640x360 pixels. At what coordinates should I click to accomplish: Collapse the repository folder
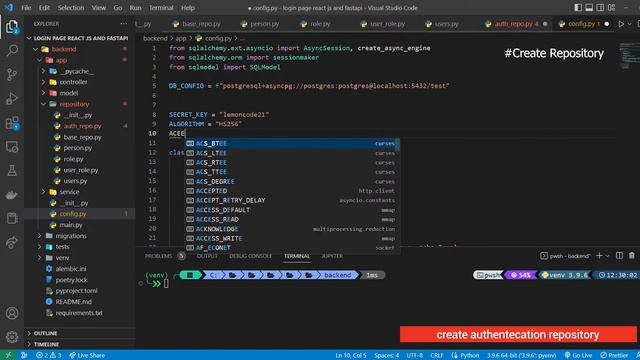click(44, 104)
